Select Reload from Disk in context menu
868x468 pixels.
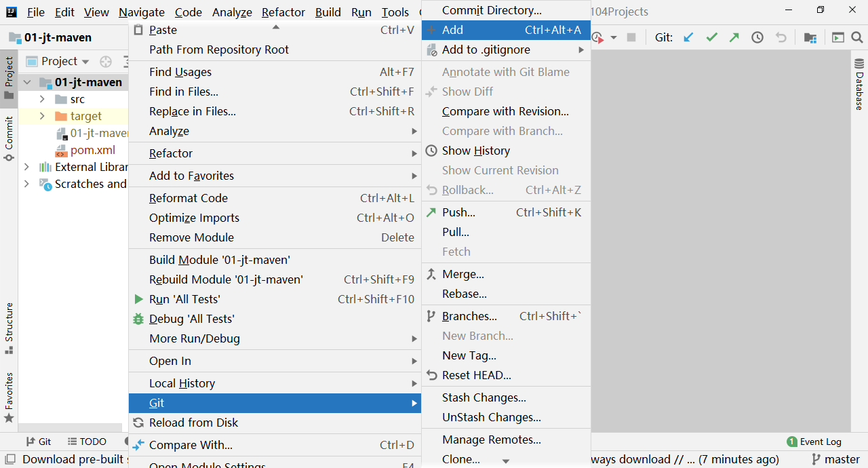(x=275, y=423)
